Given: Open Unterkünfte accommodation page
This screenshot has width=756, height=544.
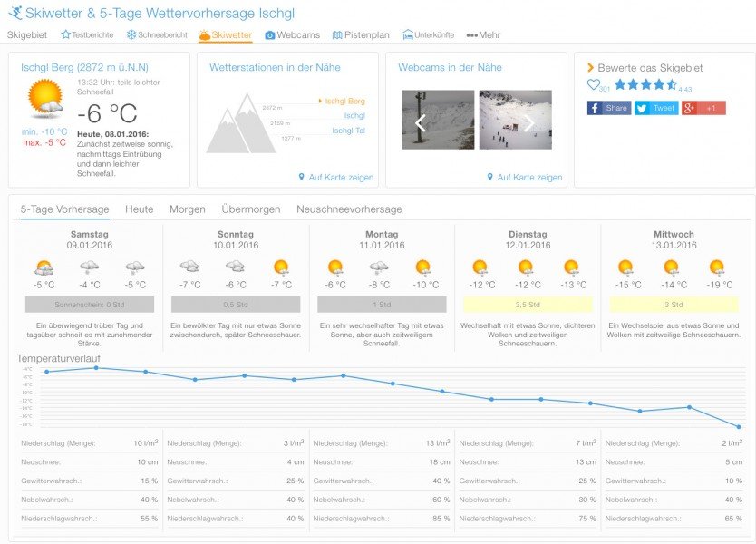Looking at the screenshot, I should click(428, 34).
